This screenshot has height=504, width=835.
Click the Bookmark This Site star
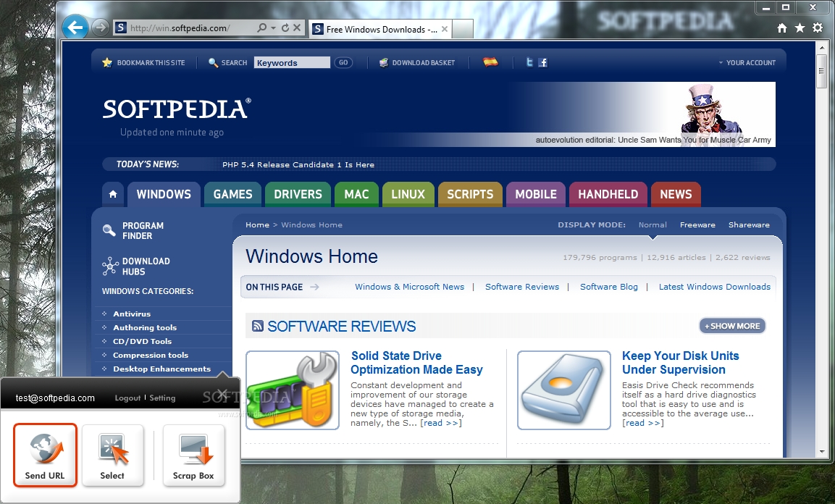pos(107,63)
